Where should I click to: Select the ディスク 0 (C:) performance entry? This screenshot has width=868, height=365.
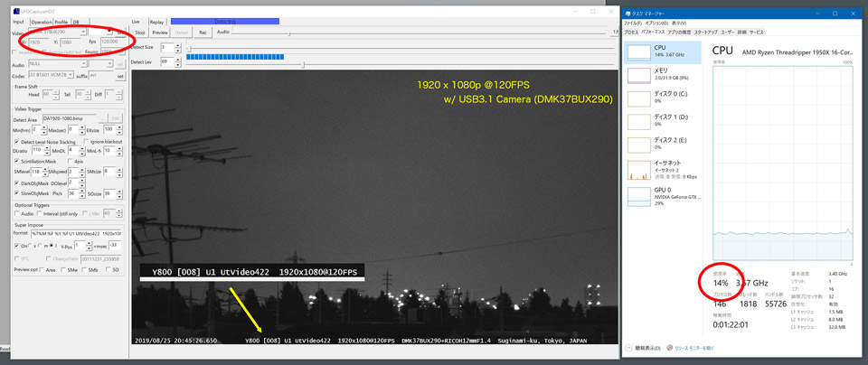[663, 98]
